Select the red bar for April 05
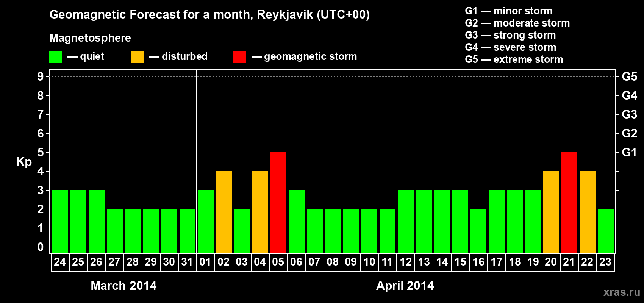Screen dimensions: 644x303 278,202
